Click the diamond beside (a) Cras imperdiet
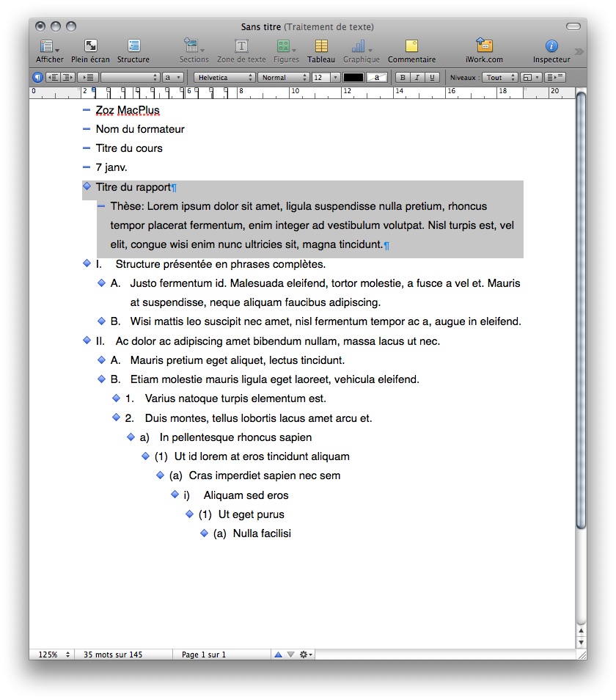The image size is (616, 700). click(160, 475)
